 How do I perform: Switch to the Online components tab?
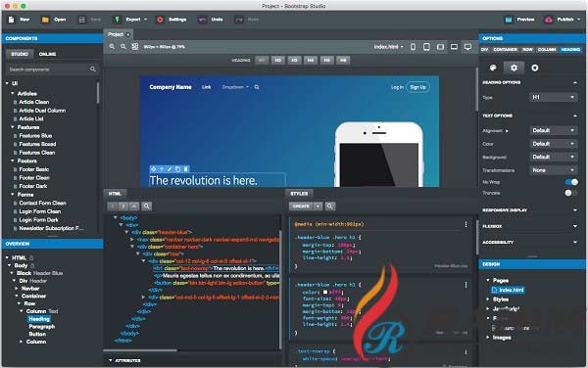47,54
